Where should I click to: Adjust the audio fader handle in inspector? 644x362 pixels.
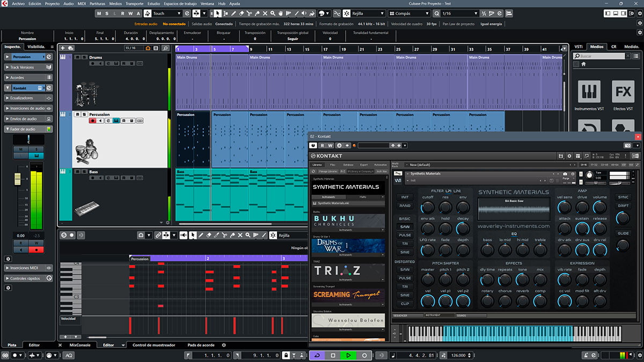click(x=17, y=179)
